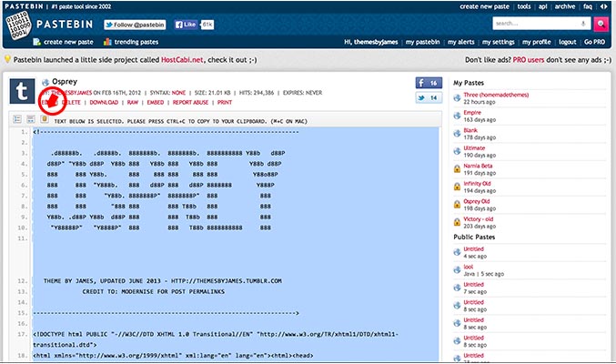Screen dimensions: 616x364
Task: Share paste via Twitter button
Action: click(428, 97)
